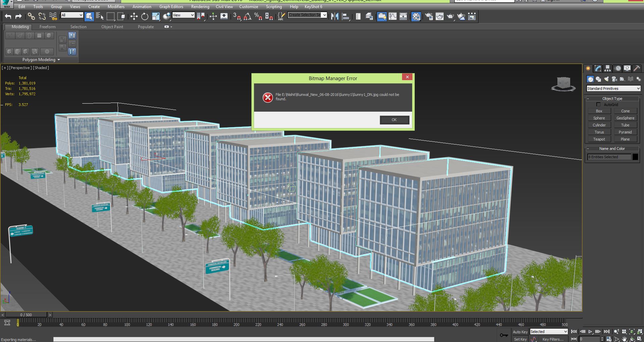
Task: Select the Select and Move tool
Action: [134, 16]
